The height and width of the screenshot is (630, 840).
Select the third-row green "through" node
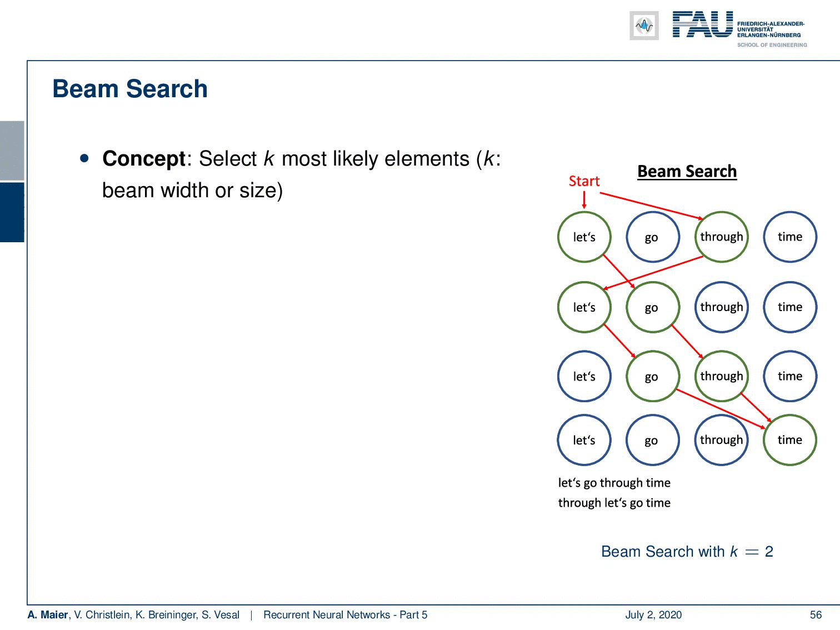tap(721, 376)
